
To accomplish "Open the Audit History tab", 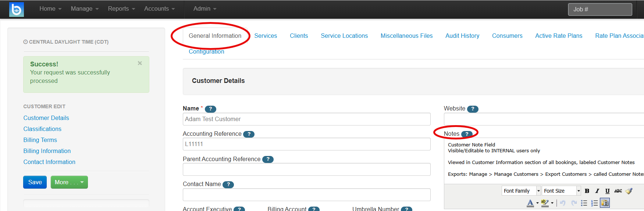I will 462,36.
